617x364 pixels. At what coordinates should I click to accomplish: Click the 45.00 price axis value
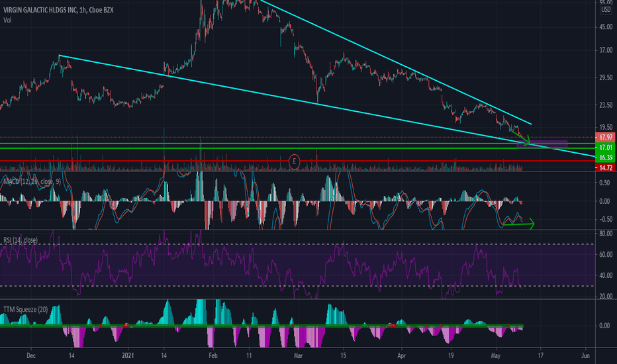tap(606, 27)
